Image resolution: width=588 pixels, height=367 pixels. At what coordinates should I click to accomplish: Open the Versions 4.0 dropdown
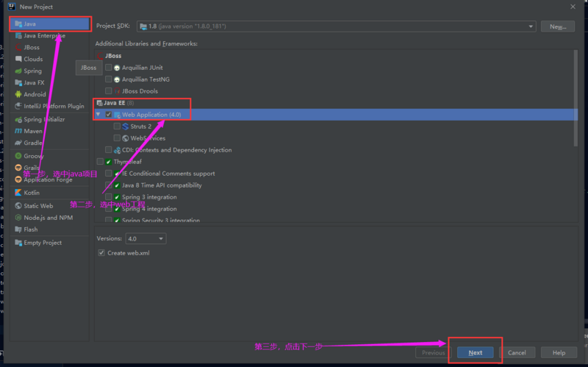point(146,239)
